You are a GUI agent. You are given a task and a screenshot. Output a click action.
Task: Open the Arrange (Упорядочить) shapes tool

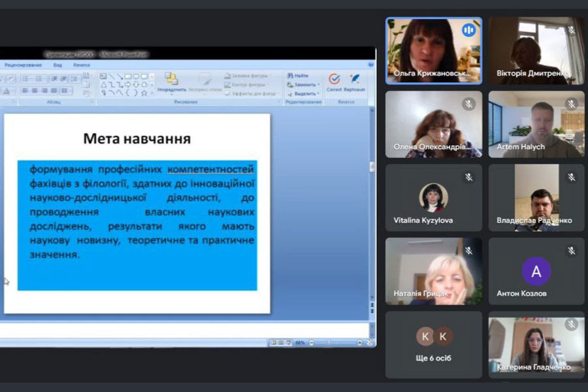pos(171,81)
